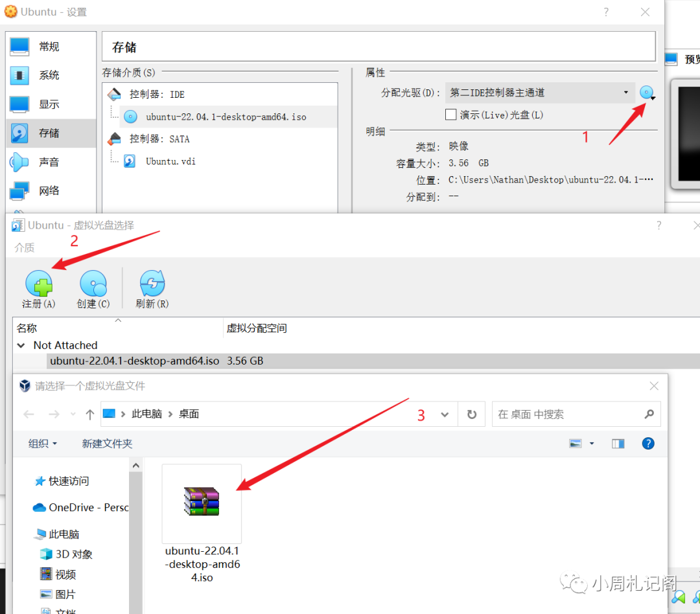The width and height of the screenshot is (700, 614).
Task: Go back in file chooser navigation
Action: coord(29,415)
